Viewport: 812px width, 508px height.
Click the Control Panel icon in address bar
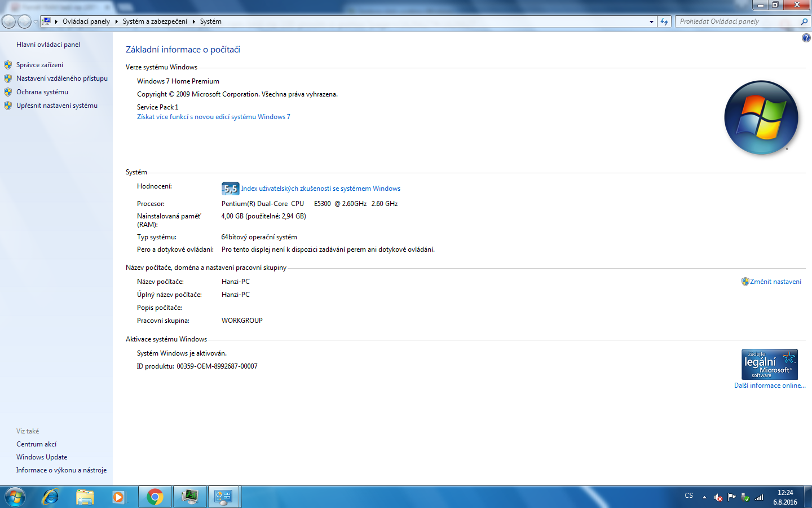47,21
